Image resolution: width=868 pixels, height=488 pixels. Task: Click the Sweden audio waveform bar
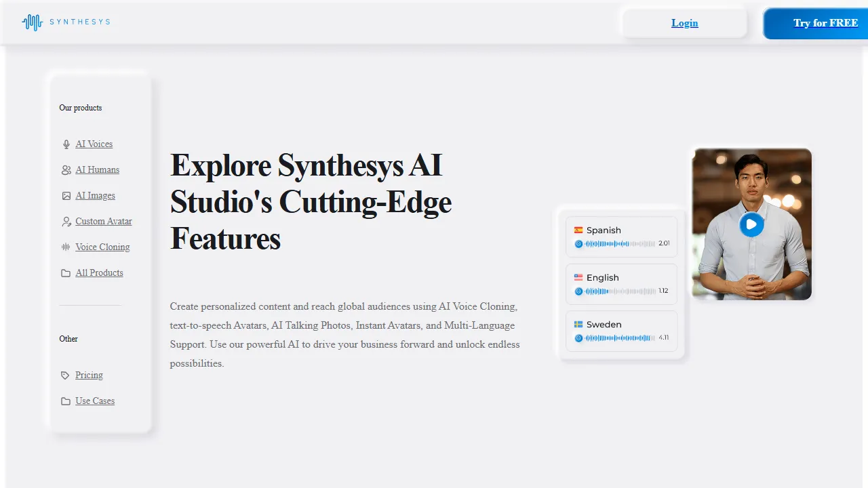point(620,338)
